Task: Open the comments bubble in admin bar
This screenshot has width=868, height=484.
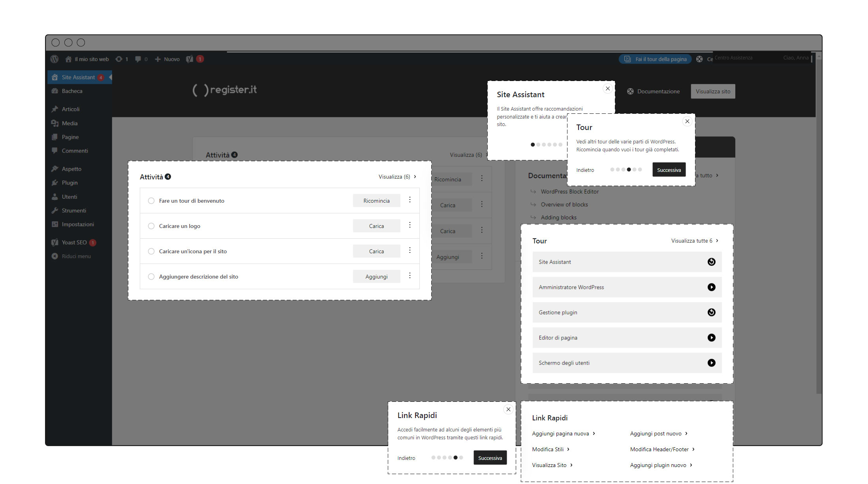Action: coord(141,59)
